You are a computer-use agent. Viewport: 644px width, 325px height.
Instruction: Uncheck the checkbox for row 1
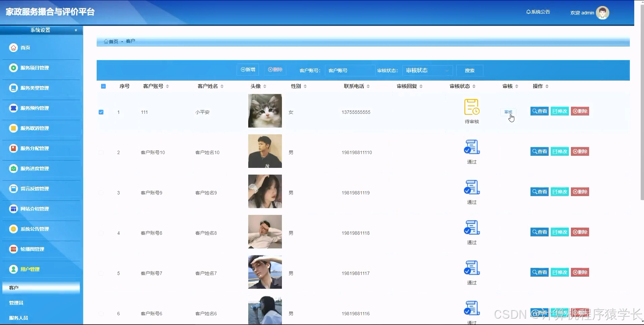point(101,112)
